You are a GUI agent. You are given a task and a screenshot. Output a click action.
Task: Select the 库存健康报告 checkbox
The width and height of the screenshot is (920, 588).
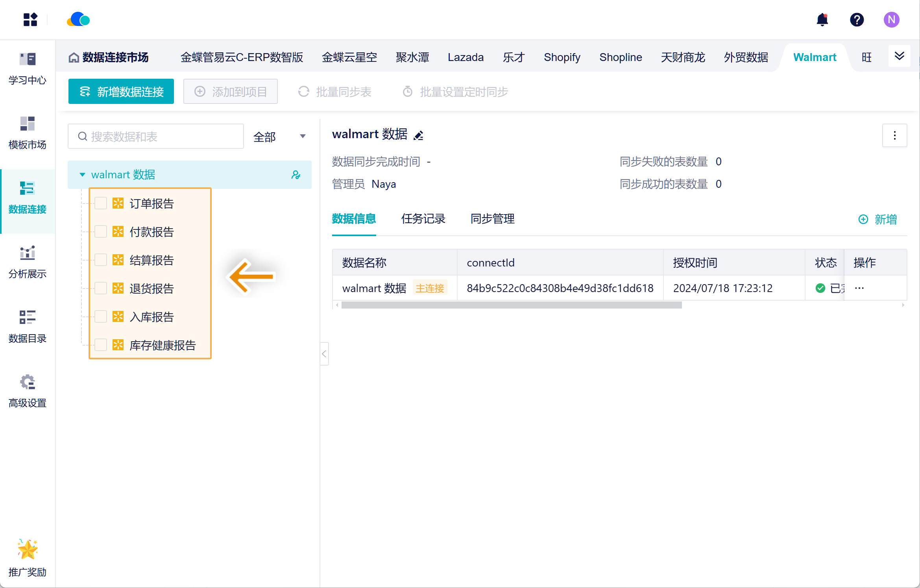click(x=101, y=345)
